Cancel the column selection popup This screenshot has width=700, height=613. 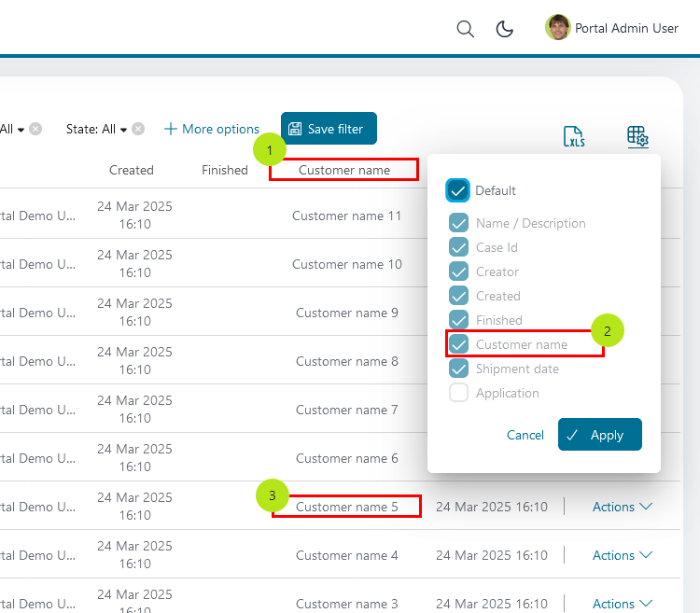(x=525, y=435)
